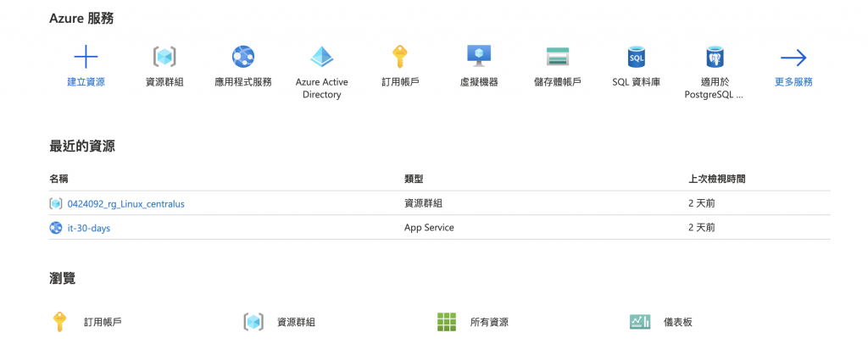Open the it-30-days resource link

tap(88, 227)
